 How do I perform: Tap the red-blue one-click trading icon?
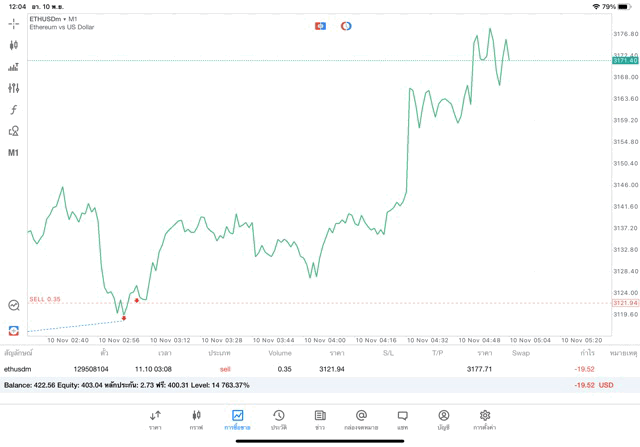(x=320, y=26)
